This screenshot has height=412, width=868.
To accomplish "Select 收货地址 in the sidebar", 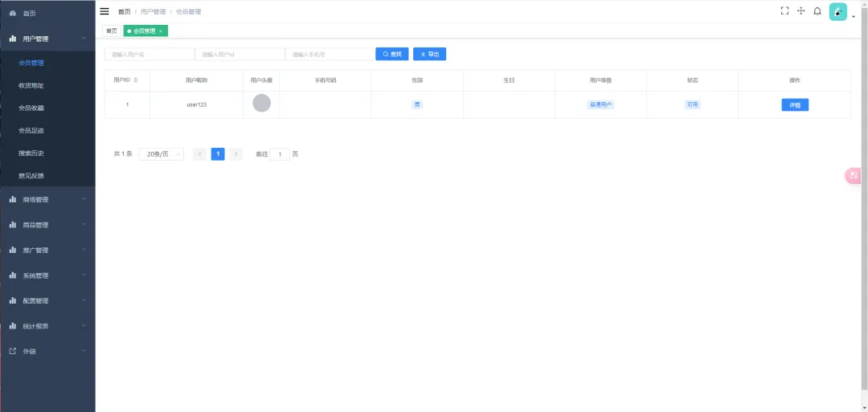I will coord(31,85).
